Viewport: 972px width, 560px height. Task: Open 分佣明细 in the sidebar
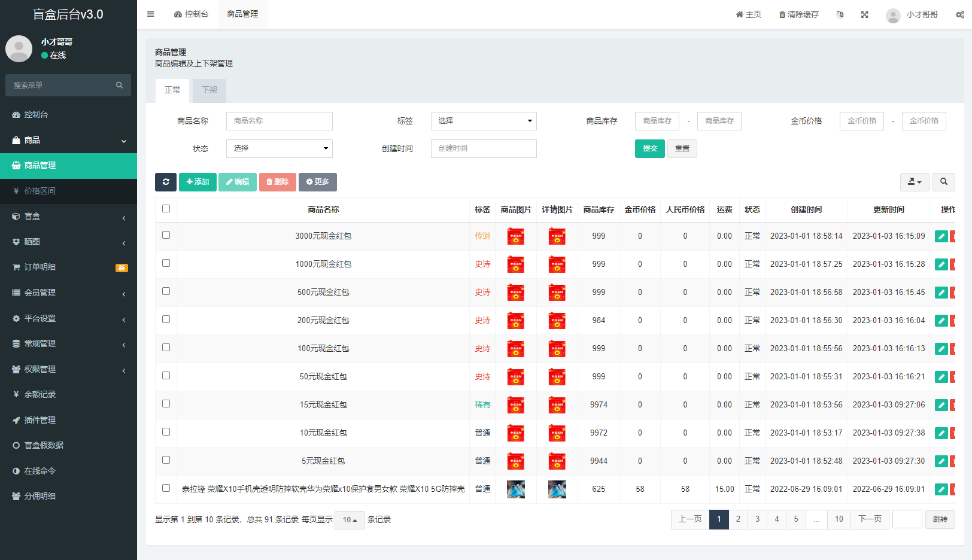pos(68,496)
